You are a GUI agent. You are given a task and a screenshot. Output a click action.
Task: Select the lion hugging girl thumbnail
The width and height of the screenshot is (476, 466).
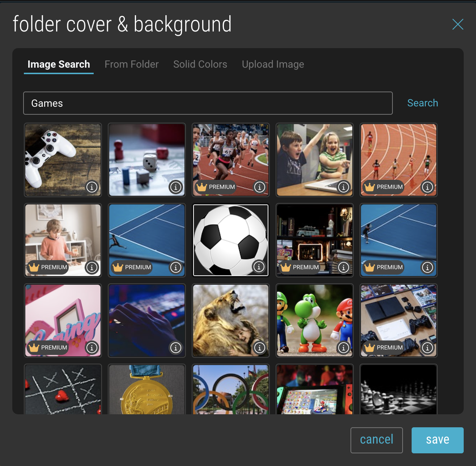[x=231, y=321]
